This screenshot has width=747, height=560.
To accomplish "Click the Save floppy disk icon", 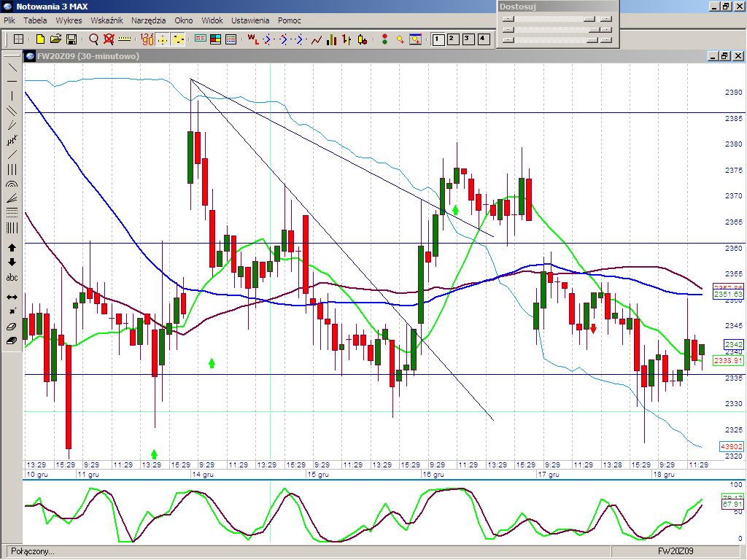I will click(x=71, y=39).
